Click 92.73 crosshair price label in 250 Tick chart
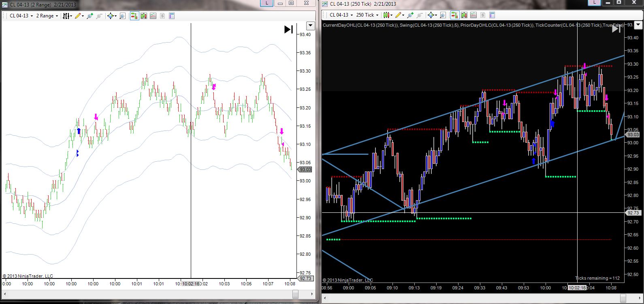This screenshot has width=644, height=304. pos(633,213)
